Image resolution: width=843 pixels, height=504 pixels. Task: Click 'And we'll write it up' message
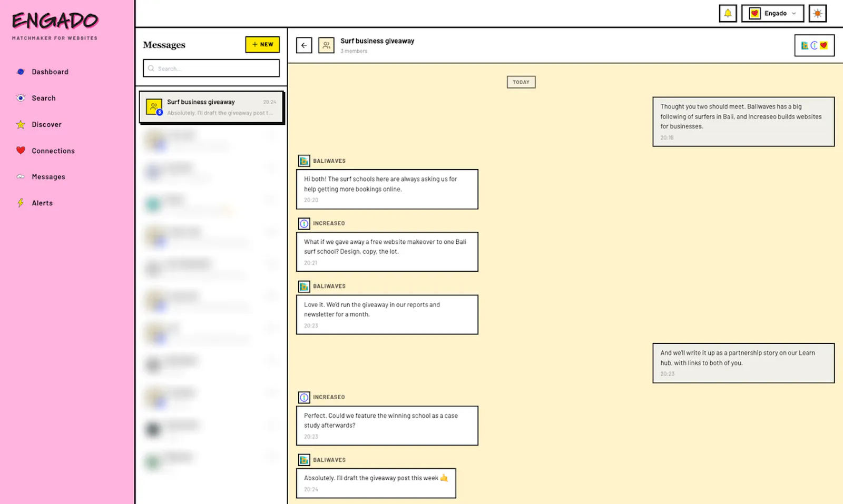coord(743,363)
